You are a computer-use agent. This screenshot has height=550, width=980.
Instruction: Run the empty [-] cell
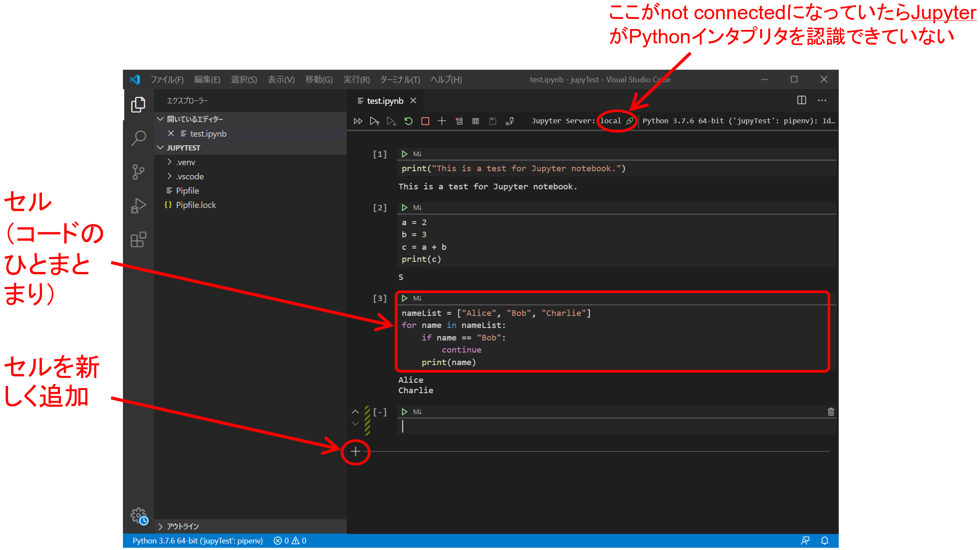tap(405, 412)
